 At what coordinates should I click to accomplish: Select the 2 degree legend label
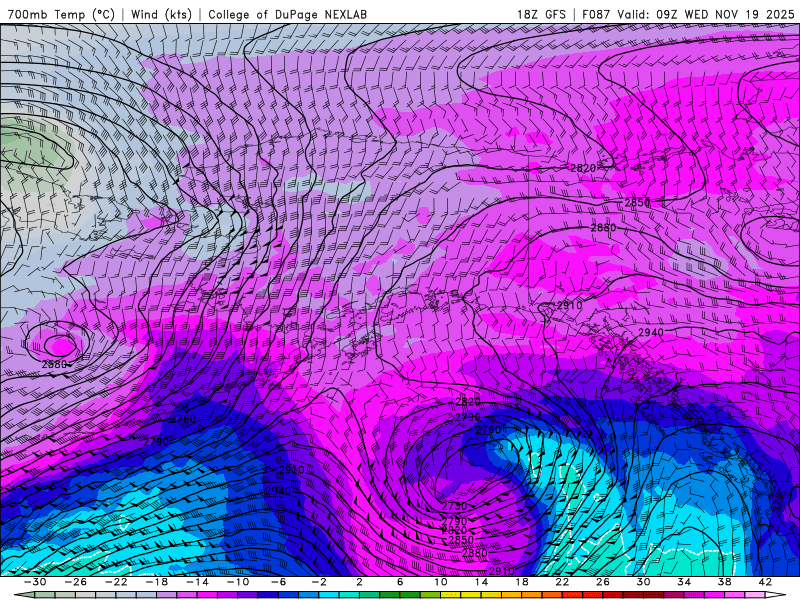pos(359,582)
